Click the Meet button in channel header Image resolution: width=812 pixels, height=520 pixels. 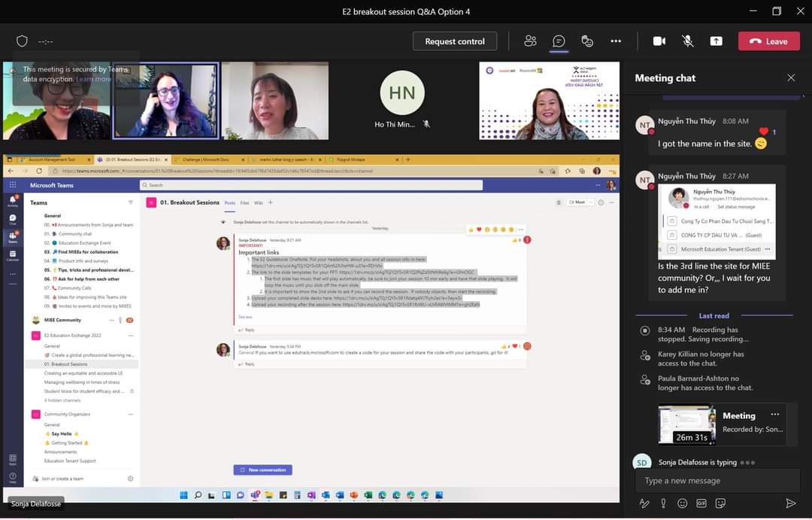pos(577,202)
